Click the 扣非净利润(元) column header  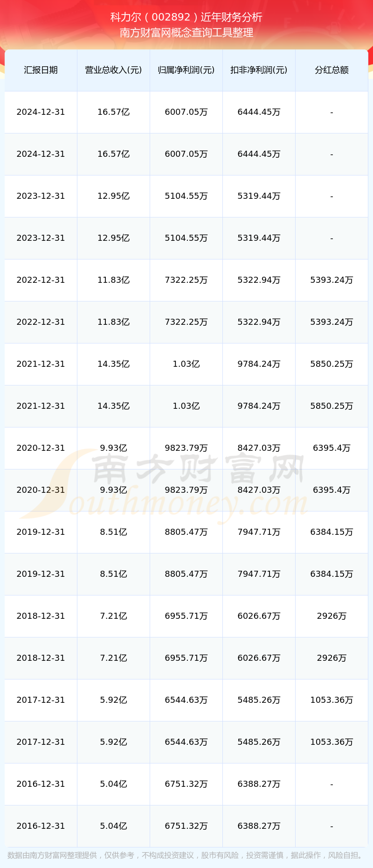tap(259, 70)
